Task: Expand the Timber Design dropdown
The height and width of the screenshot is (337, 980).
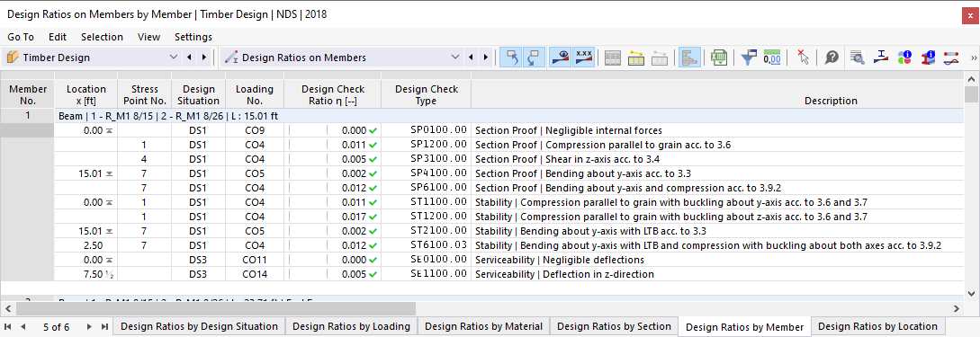Action: point(174,58)
